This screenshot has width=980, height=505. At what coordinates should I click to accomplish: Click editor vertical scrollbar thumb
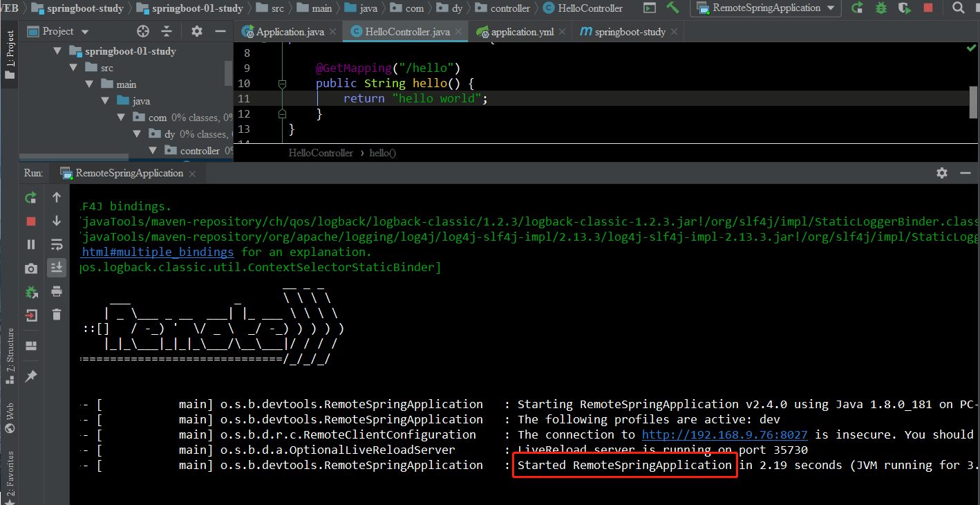[973, 102]
